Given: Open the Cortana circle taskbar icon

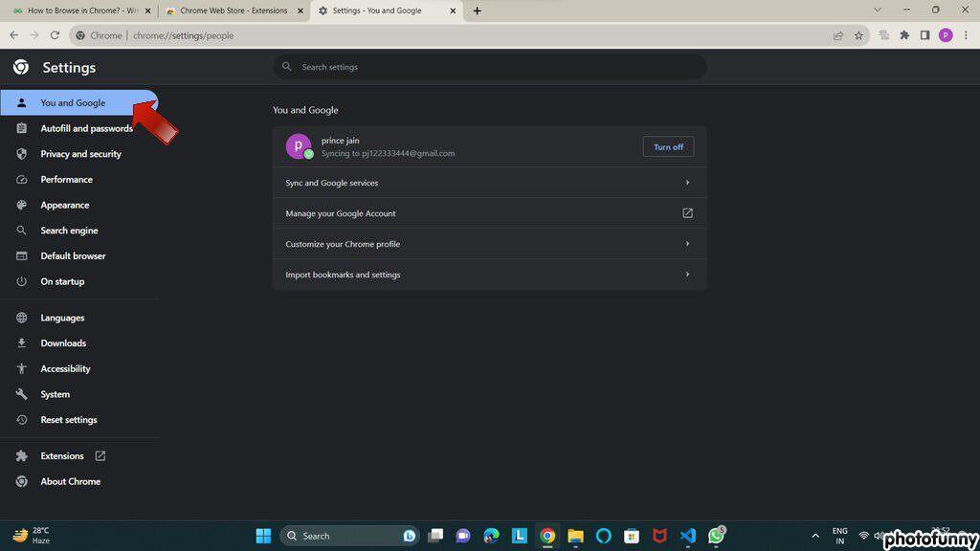Looking at the screenshot, I should click(603, 536).
